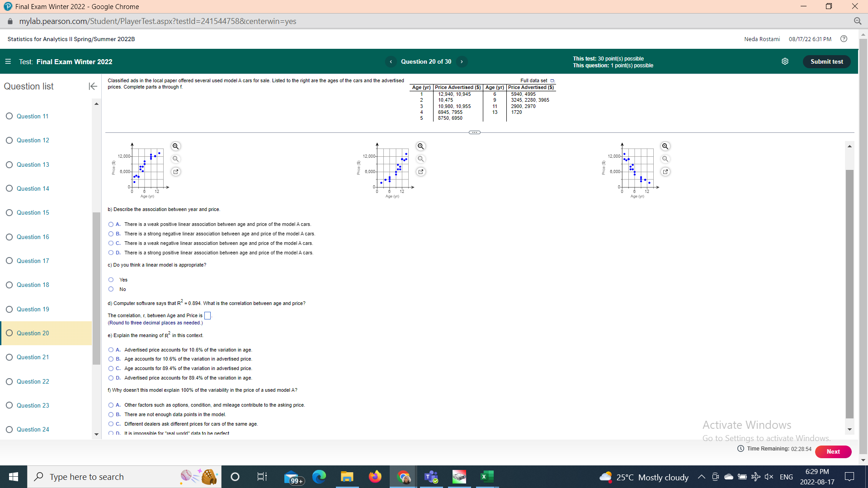Open the hamburger menu next to Test
868x488 pixels.
pos(8,61)
